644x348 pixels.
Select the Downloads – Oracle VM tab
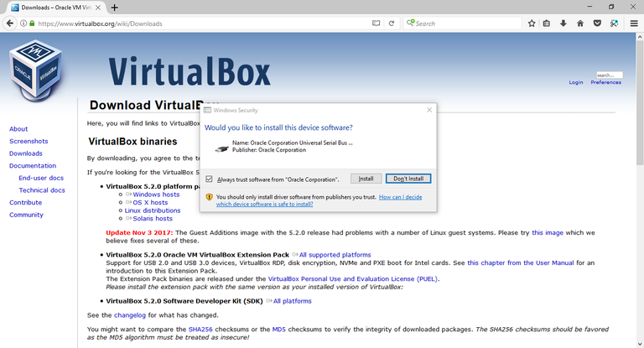[55, 8]
